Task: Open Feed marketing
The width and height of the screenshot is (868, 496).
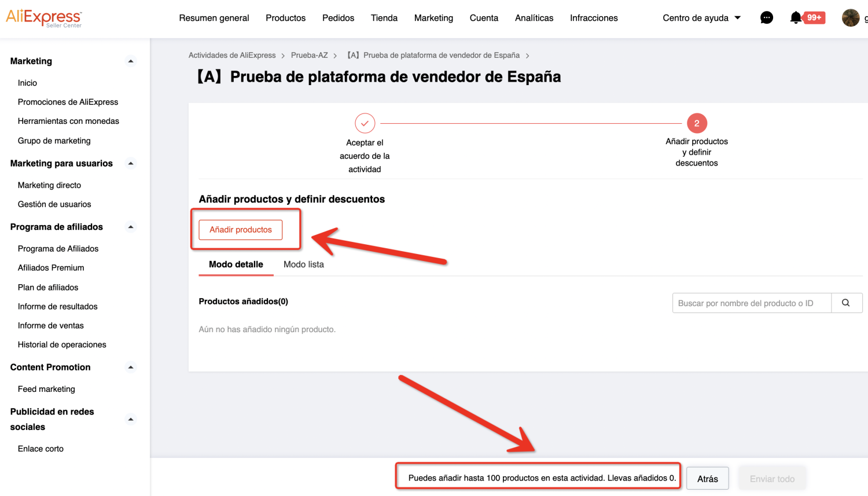Action: [x=46, y=390]
